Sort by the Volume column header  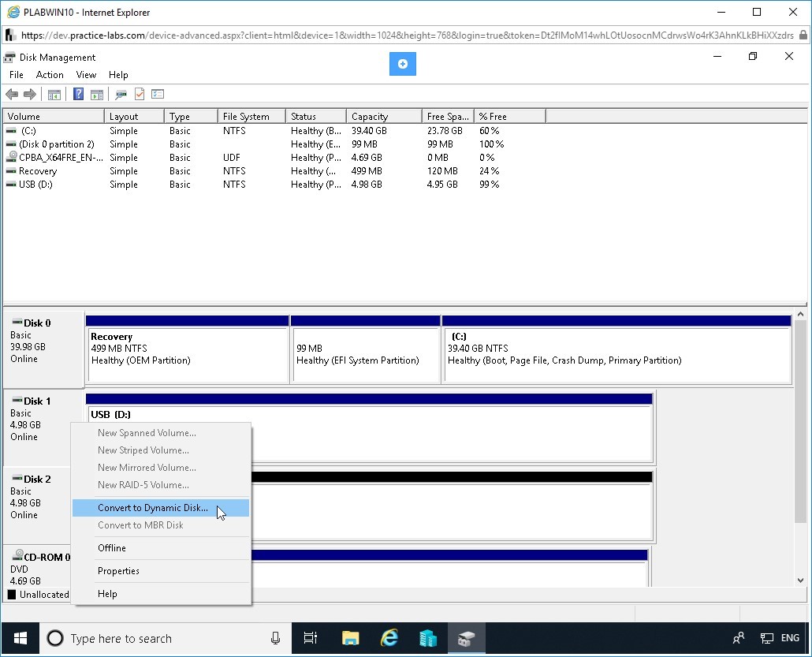coord(54,116)
